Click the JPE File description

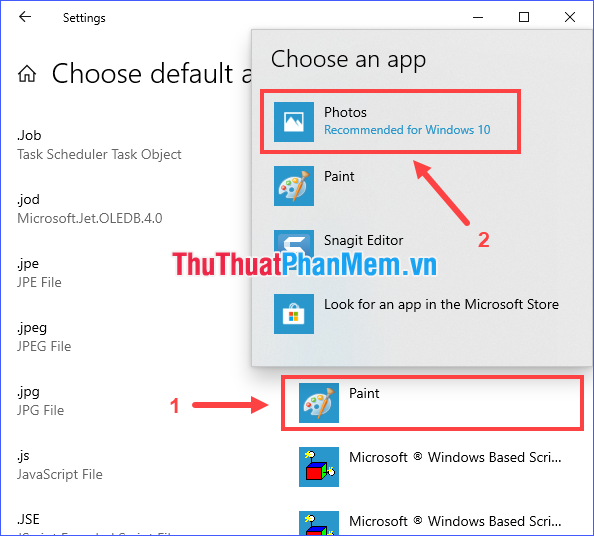pos(39,282)
